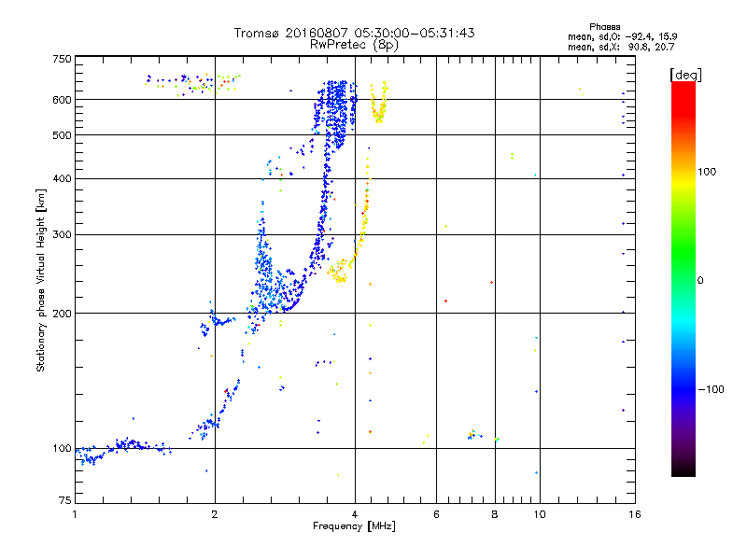Click the blue -100 region of the colorbar
This screenshot has width=747, height=560.
point(684,389)
